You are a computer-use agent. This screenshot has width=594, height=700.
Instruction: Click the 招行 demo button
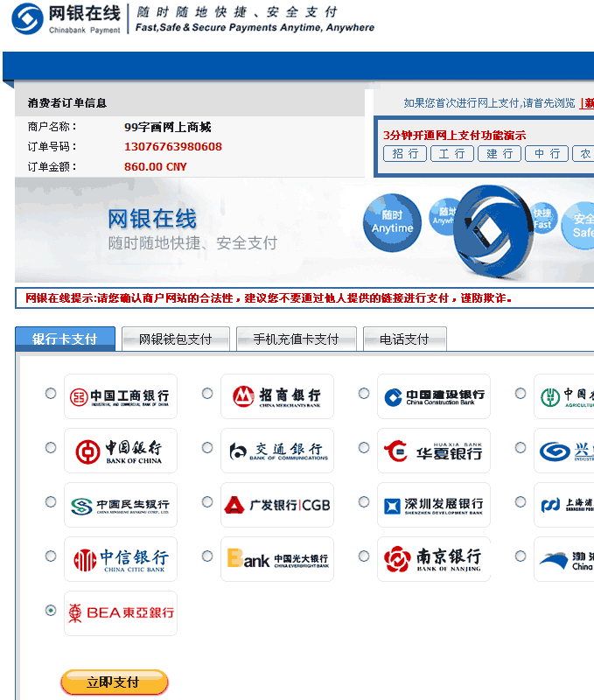pos(405,154)
